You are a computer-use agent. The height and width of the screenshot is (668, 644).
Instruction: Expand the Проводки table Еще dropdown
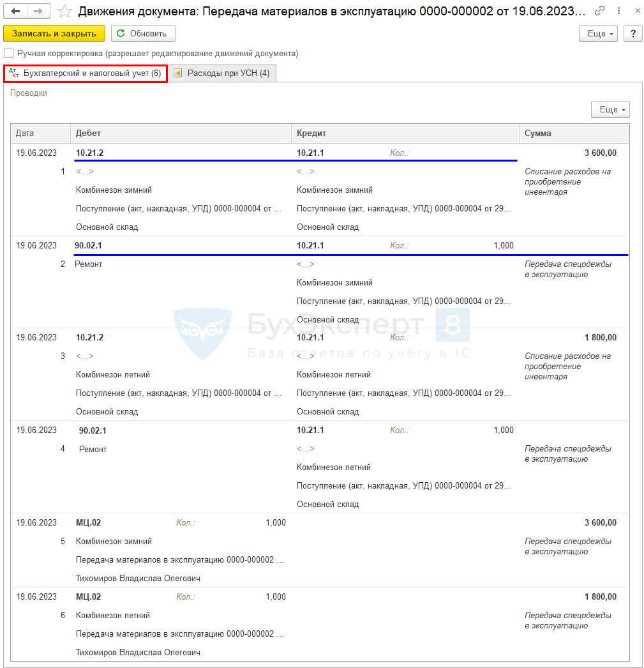pyautogui.click(x=610, y=110)
